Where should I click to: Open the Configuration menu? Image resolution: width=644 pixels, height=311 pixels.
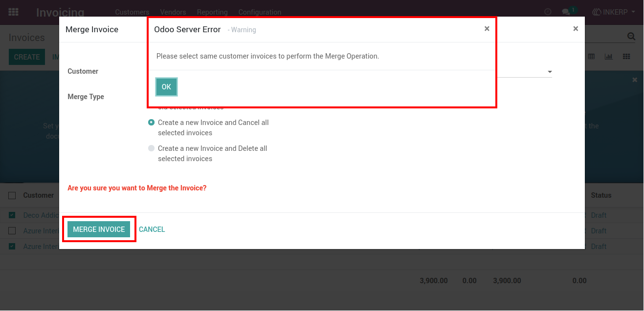260,12
